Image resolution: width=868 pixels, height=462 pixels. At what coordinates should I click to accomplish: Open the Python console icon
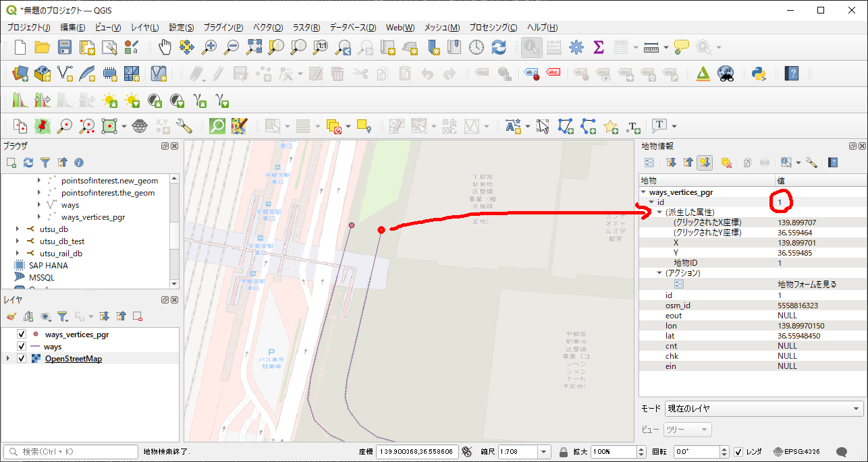coord(761,73)
